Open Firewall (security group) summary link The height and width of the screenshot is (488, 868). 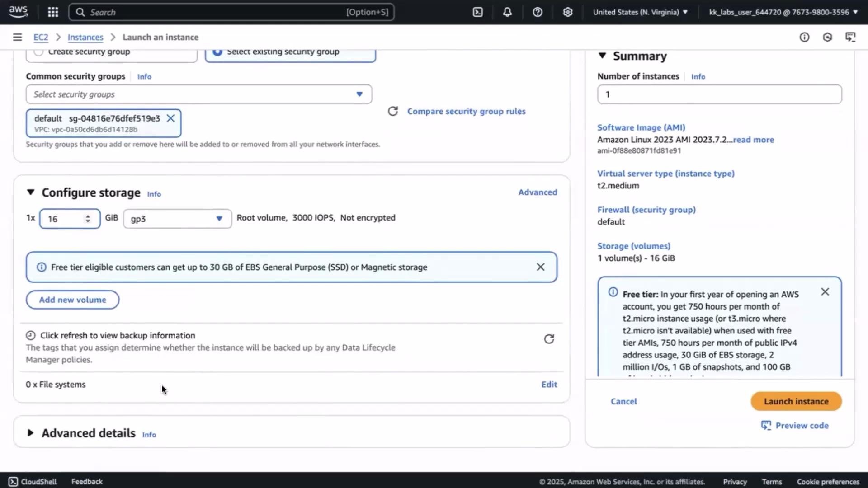(646, 210)
